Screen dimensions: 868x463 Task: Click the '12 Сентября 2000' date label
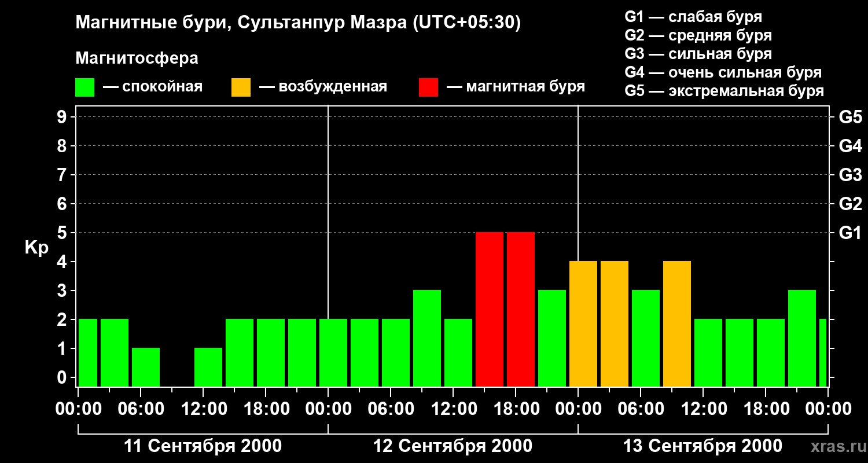[453, 446]
